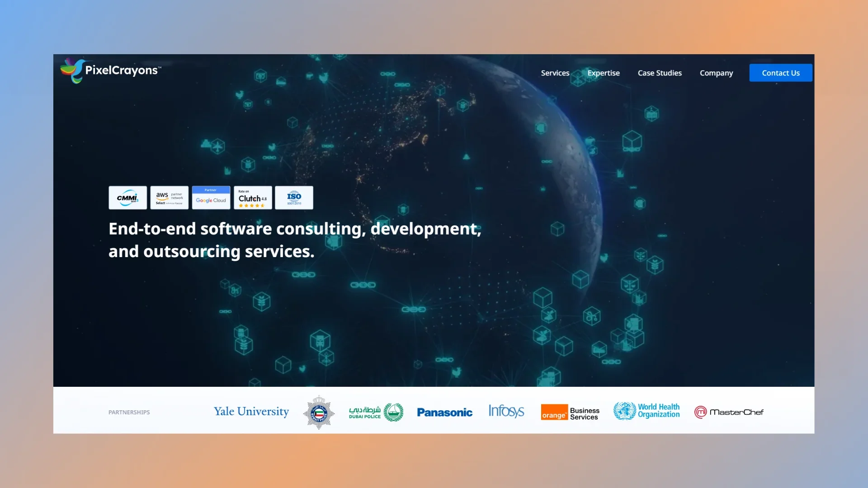Go to Case Studies page
868x488 pixels.
pyautogui.click(x=659, y=73)
